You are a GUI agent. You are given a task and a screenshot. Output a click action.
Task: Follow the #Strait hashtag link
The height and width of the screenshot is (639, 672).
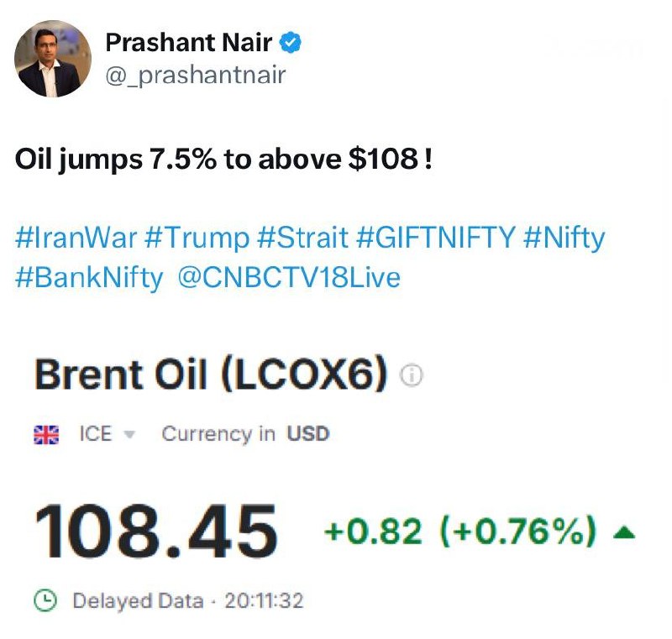coord(302,238)
